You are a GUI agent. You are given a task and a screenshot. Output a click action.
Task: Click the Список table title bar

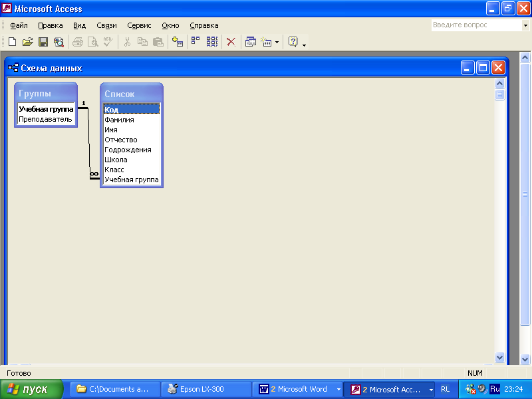[132, 94]
